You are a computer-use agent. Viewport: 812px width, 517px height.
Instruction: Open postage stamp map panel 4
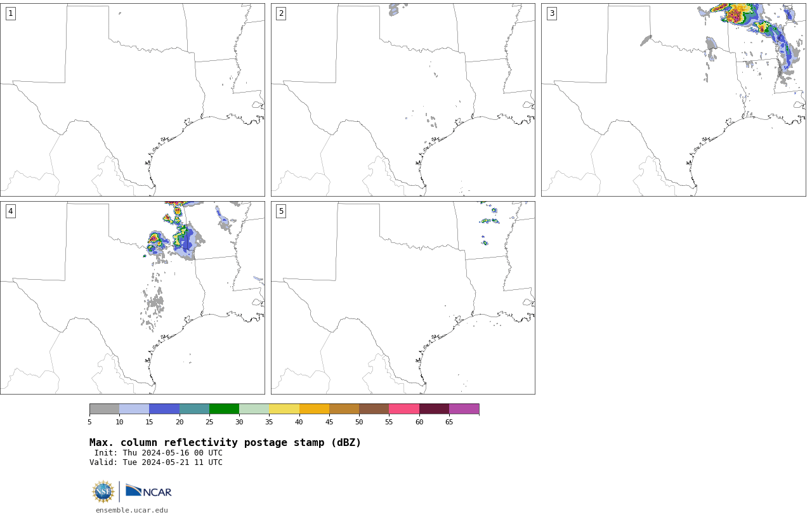tap(133, 298)
